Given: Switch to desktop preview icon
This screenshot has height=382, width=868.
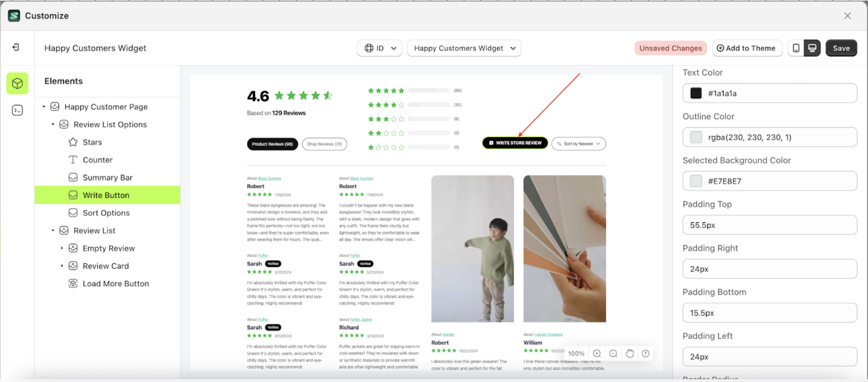Looking at the screenshot, I should 812,48.
